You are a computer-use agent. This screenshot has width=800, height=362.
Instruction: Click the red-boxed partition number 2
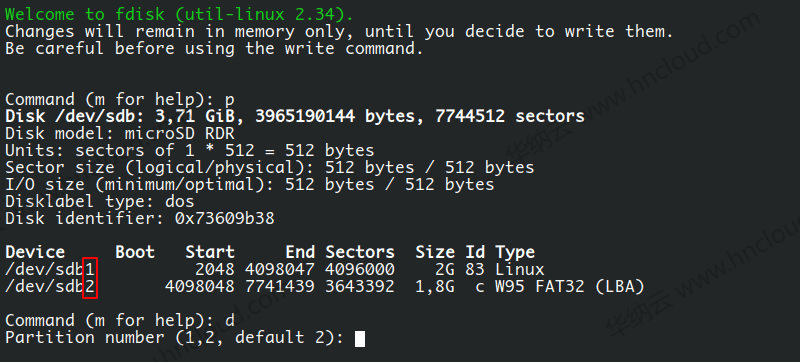point(90,287)
